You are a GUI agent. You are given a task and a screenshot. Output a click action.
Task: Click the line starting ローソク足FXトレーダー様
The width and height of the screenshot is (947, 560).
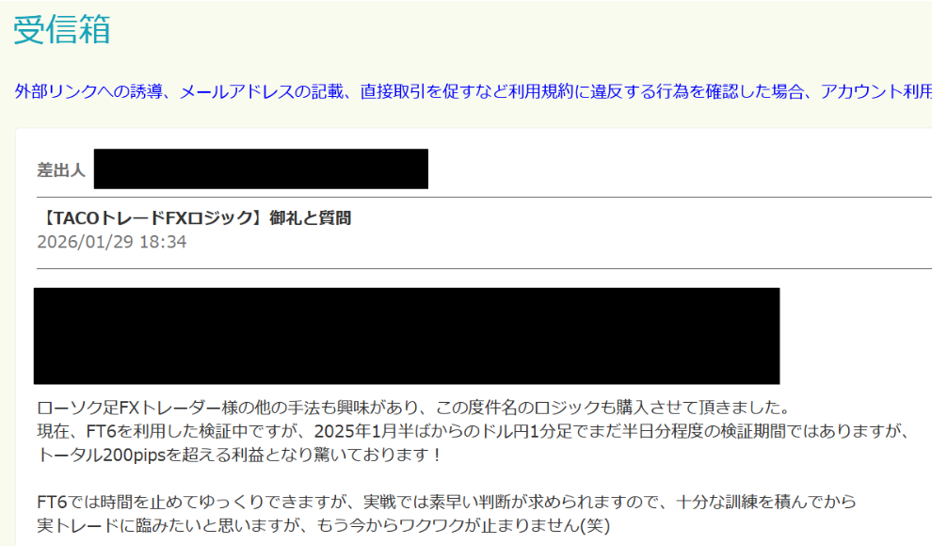click(x=413, y=408)
